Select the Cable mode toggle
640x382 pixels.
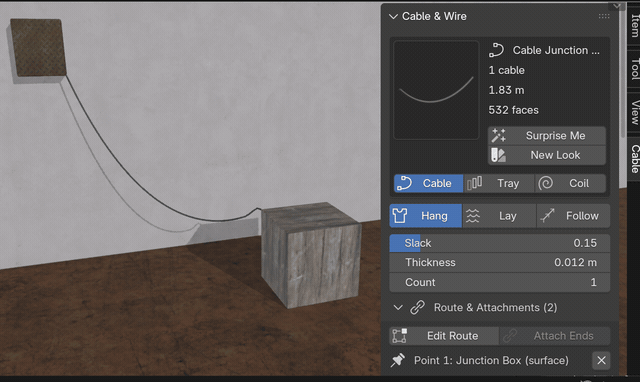[x=428, y=183]
